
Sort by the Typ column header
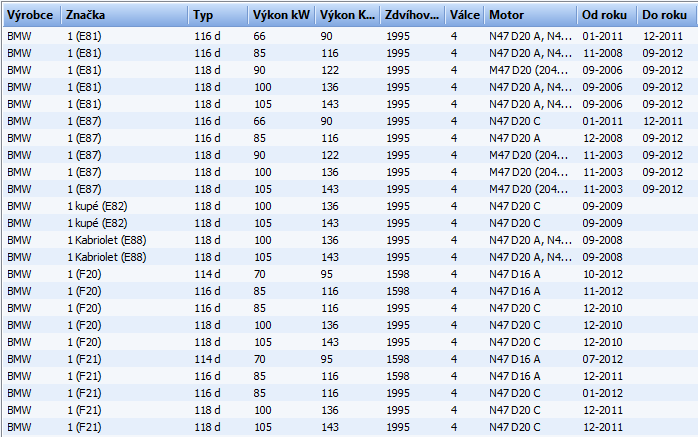click(x=217, y=16)
